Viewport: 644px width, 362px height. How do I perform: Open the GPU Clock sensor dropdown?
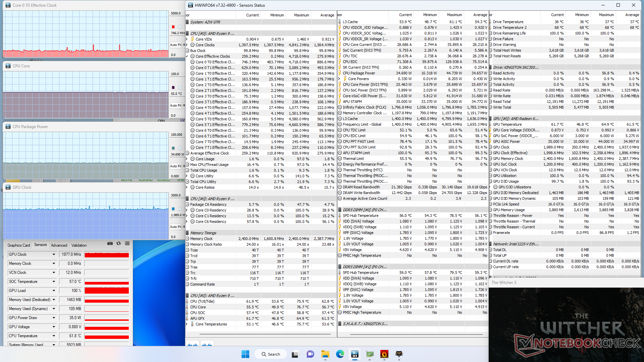coord(54,254)
